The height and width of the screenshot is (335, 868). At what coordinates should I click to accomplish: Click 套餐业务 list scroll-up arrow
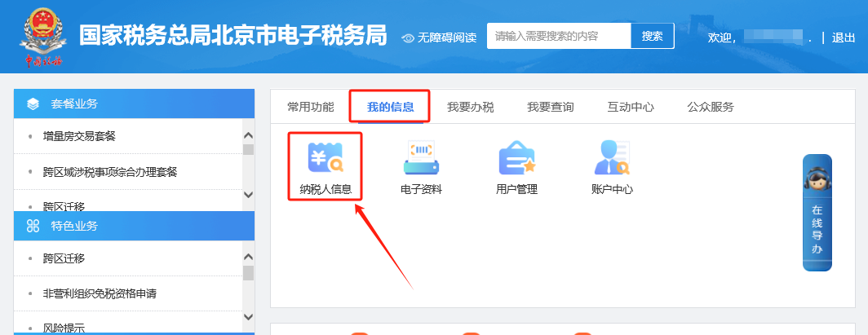249,135
